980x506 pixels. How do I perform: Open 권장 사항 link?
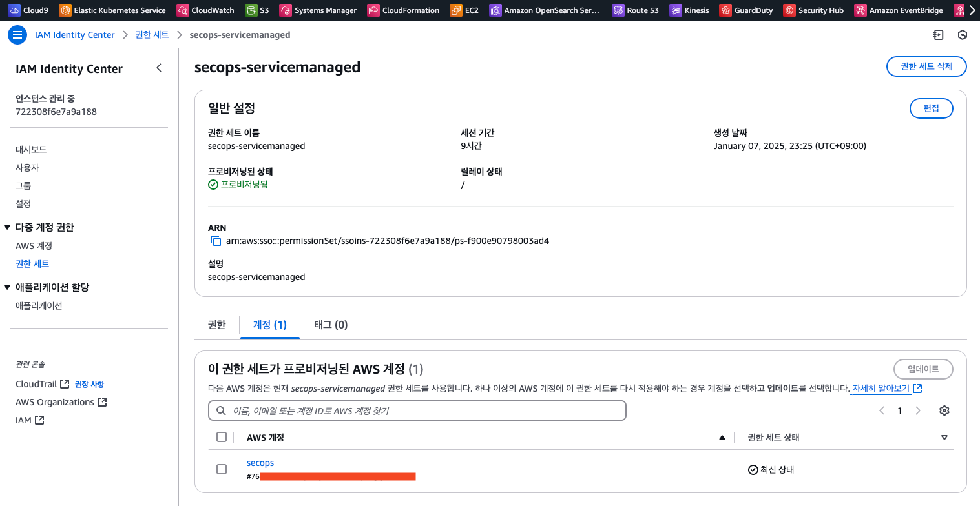pyautogui.click(x=89, y=384)
